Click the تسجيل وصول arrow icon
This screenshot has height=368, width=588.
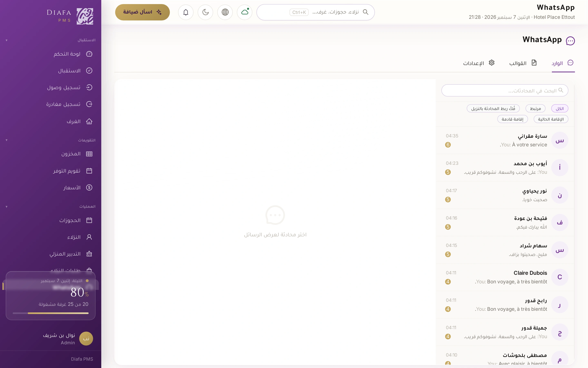click(89, 87)
